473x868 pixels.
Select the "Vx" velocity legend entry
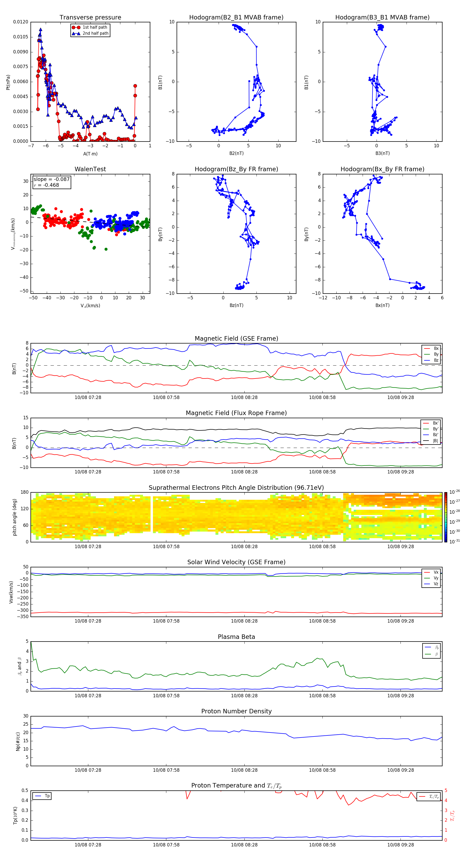coord(431,572)
